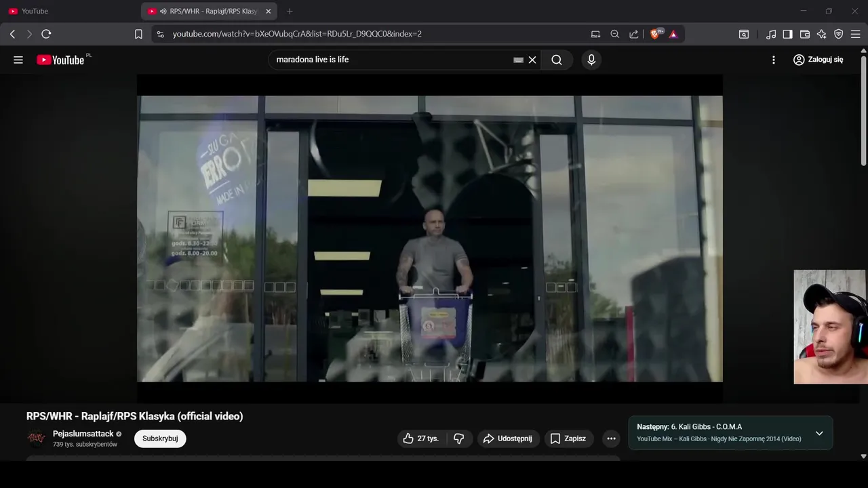Sign in with Zaloguj się button
868x488 pixels.
818,60
